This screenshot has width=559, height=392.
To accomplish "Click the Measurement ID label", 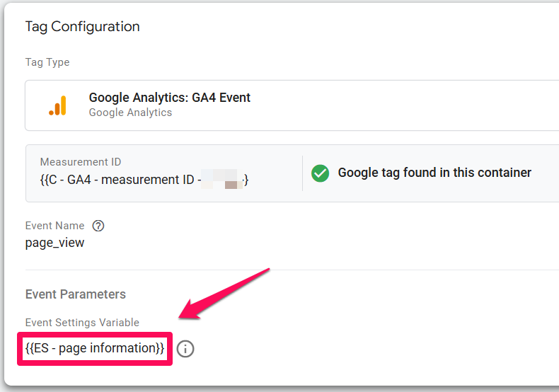I will point(81,162).
